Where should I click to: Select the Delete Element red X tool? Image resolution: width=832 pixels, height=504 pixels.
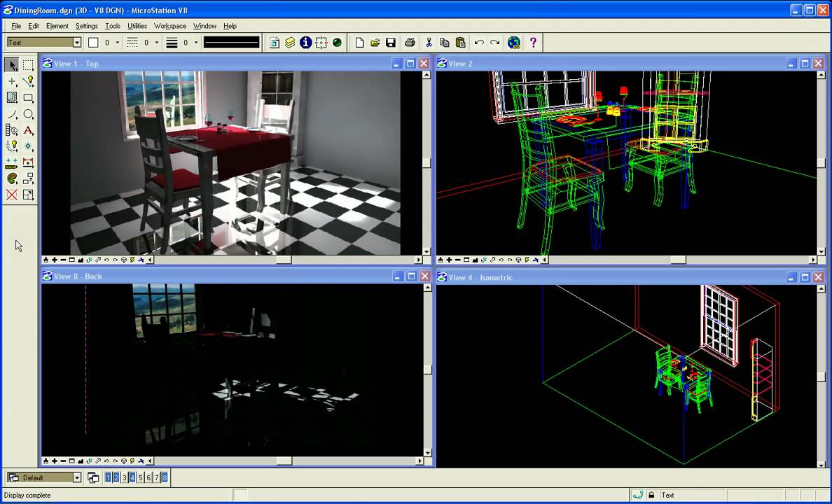point(12,195)
